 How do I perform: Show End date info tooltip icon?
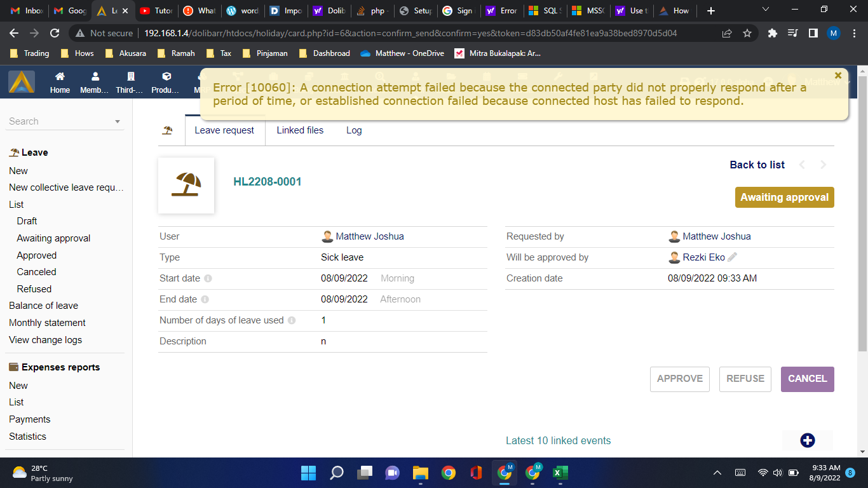(x=205, y=299)
